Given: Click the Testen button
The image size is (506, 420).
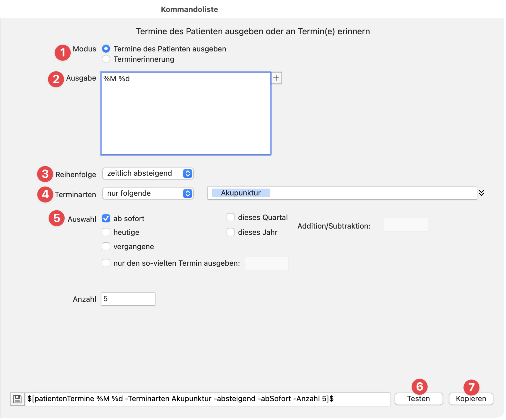Looking at the screenshot, I should point(419,399).
